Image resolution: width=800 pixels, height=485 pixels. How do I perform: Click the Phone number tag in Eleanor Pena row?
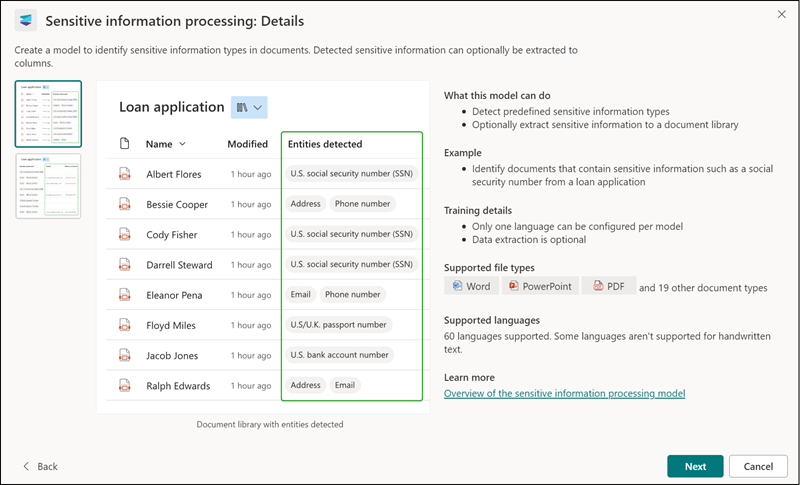click(x=353, y=294)
